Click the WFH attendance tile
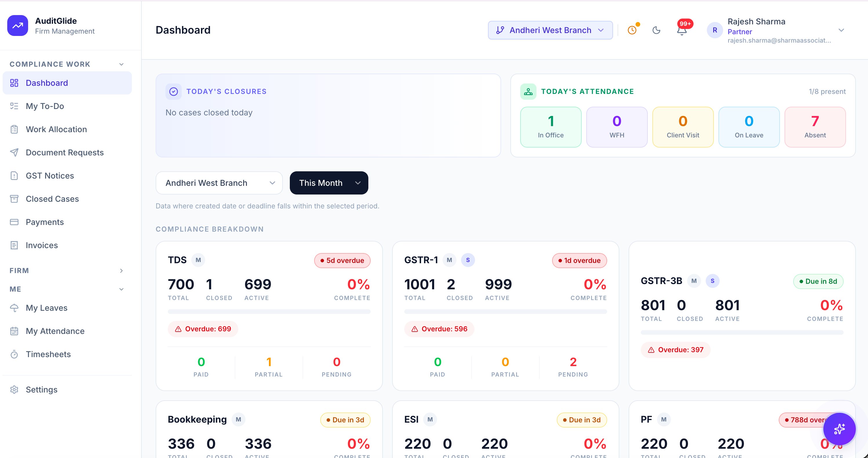Image resolution: width=868 pixels, height=458 pixels. 617,127
